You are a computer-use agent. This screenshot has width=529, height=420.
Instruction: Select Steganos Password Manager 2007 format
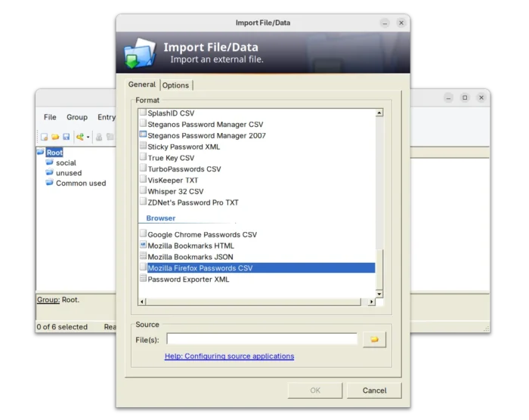pos(206,135)
